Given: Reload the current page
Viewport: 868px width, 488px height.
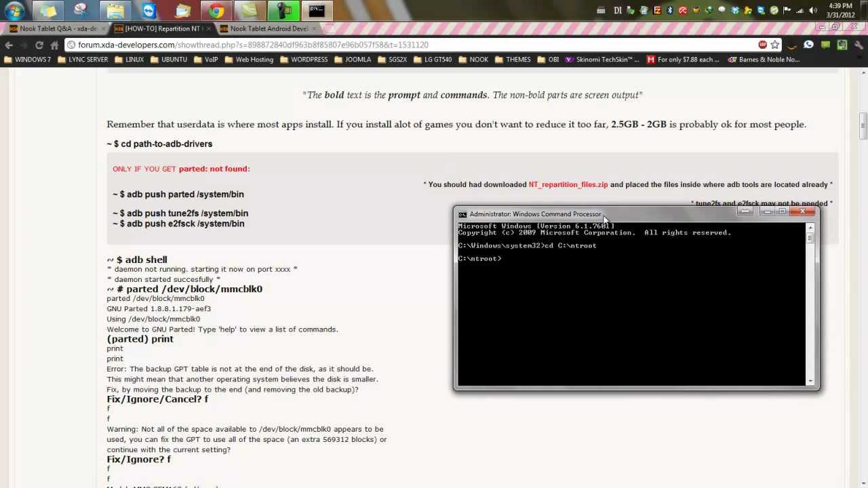Looking at the screenshot, I should pyautogui.click(x=39, y=45).
